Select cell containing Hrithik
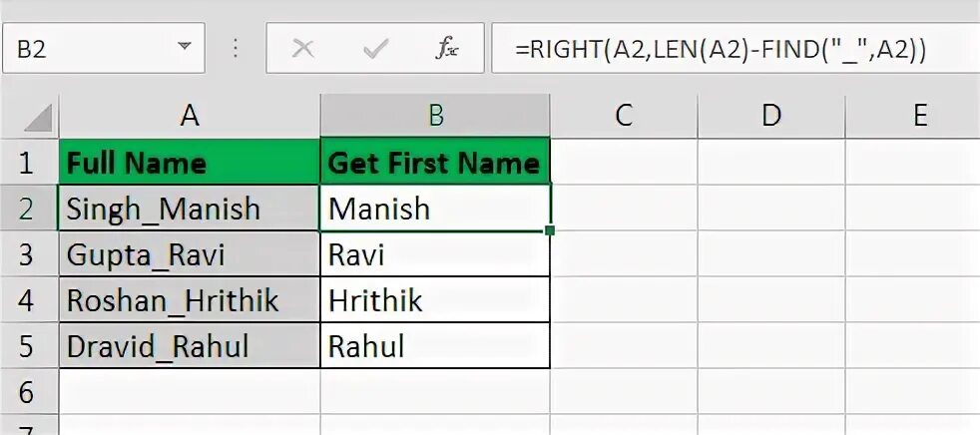This screenshot has height=435, width=980. click(x=436, y=300)
